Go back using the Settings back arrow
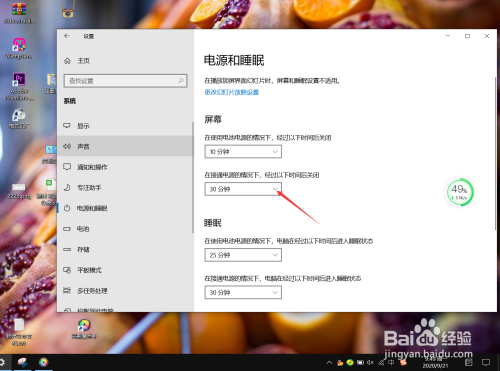The image size is (500, 371). (x=67, y=36)
